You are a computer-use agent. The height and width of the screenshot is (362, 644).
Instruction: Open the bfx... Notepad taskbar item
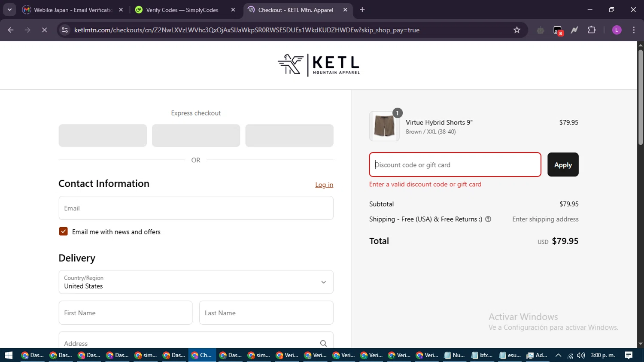483,355
